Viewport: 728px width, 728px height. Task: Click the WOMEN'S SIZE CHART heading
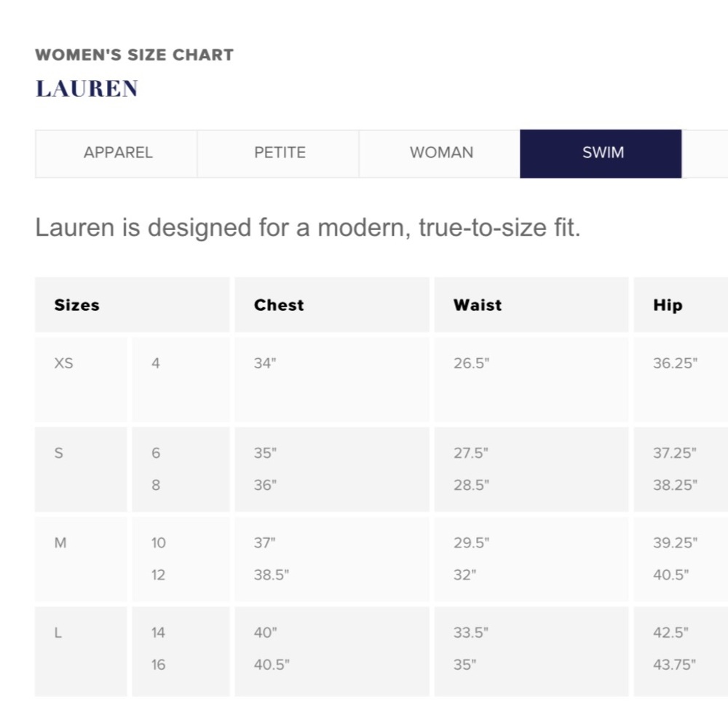click(135, 55)
